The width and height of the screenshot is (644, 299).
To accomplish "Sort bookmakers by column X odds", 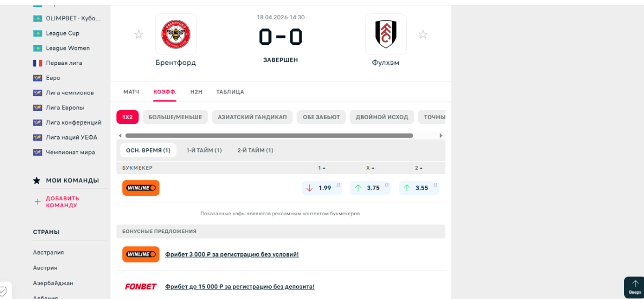I will (x=370, y=168).
